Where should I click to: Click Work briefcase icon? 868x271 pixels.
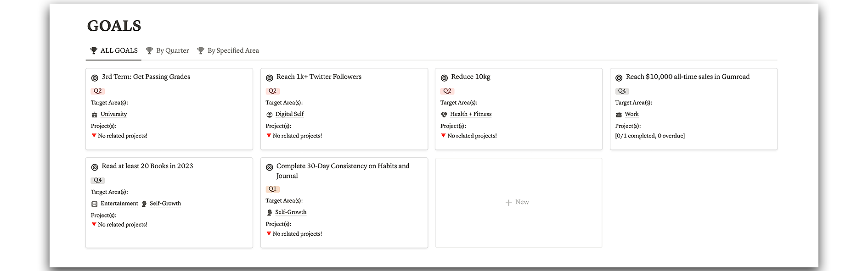coord(619,115)
